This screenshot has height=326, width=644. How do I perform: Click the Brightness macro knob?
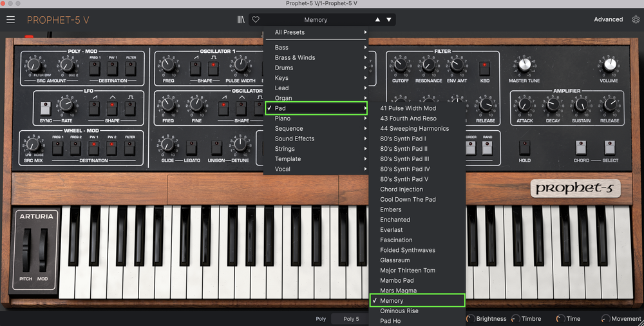pyautogui.click(x=471, y=319)
